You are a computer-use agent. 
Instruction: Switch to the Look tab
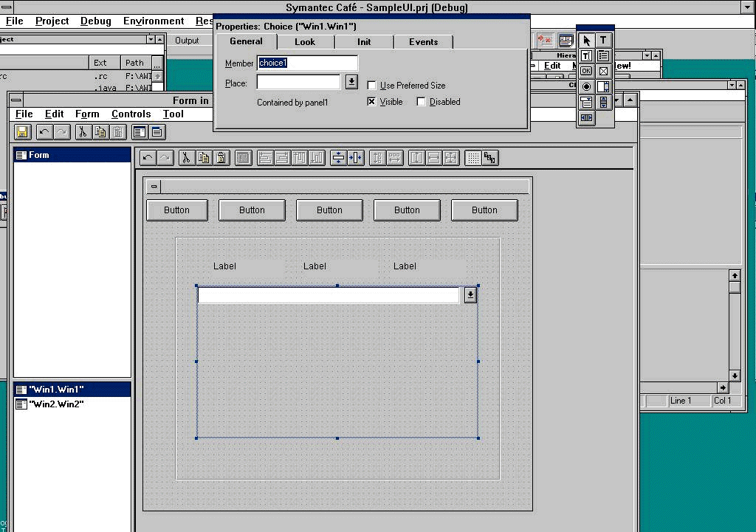point(305,42)
